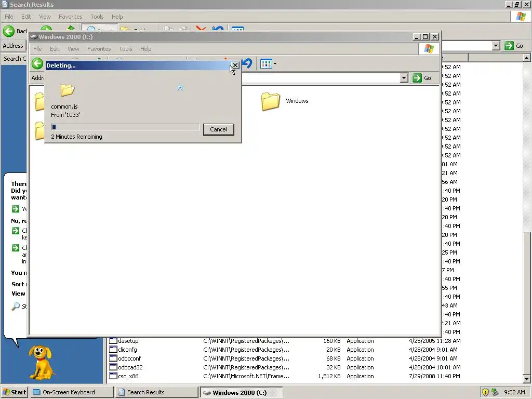
Task: Click Windows 2000 (C:) taskbar button
Action: click(241, 392)
